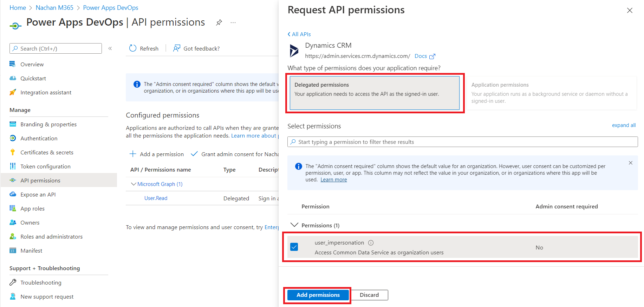The image size is (644, 307).
Task: Go to Expose an API
Action: pos(38,195)
